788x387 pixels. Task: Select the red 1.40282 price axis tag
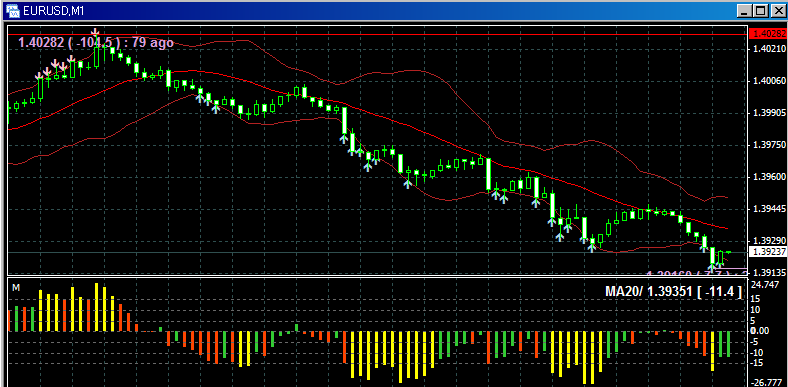pos(767,34)
